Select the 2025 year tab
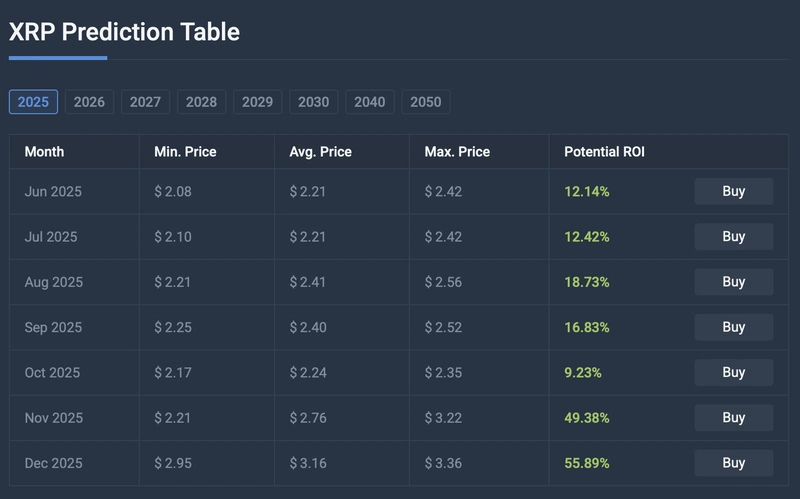Image resolution: width=800 pixels, height=499 pixels. coord(33,102)
